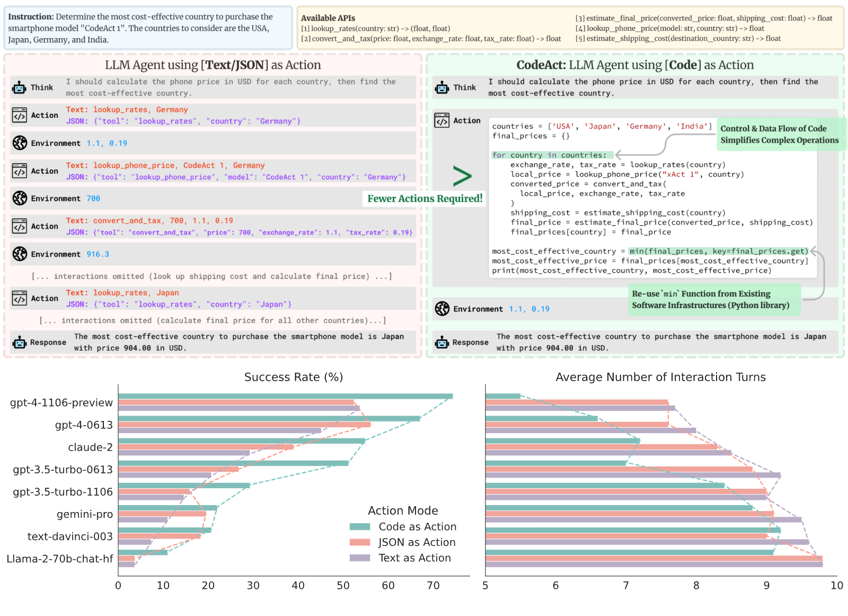The height and width of the screenshot is (616, 848).
Task: Click the Think robot icon in Text/JSON panel
Action: click(20, 87)
